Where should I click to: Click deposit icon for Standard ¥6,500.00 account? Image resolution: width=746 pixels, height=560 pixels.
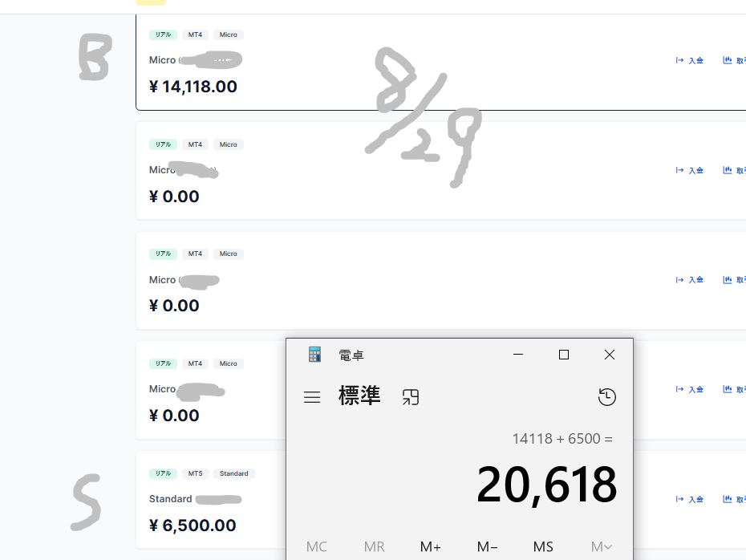(x=679, y=499)
